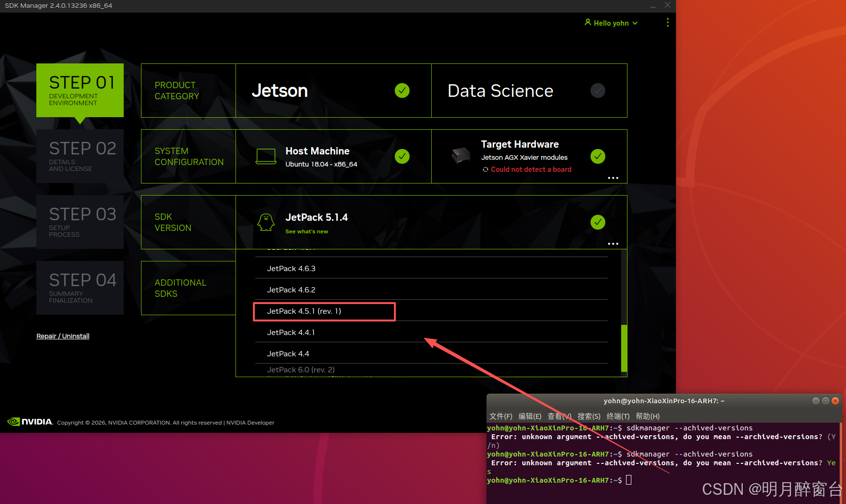Click the user account icon beside Hello yohn
Image resolution: width=846 pixels, height=504 pixels.
(x=588, y=22)
